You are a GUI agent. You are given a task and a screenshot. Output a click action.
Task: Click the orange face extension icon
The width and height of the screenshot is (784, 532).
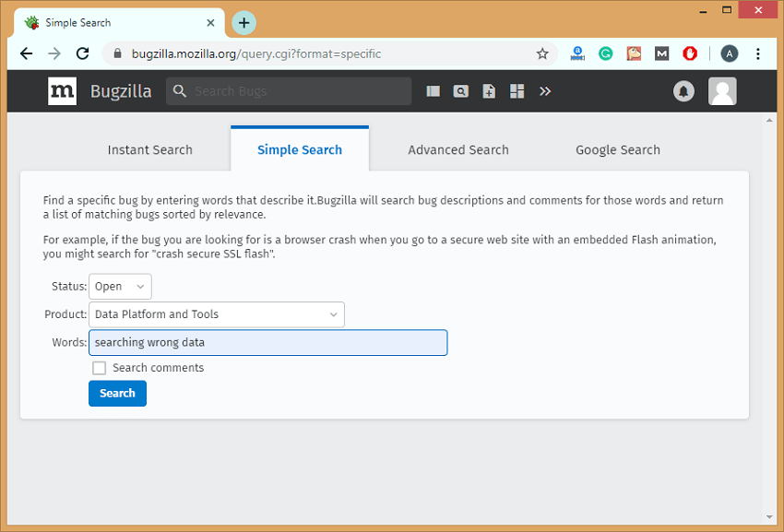pyautogui.click(x=634, y=53)
